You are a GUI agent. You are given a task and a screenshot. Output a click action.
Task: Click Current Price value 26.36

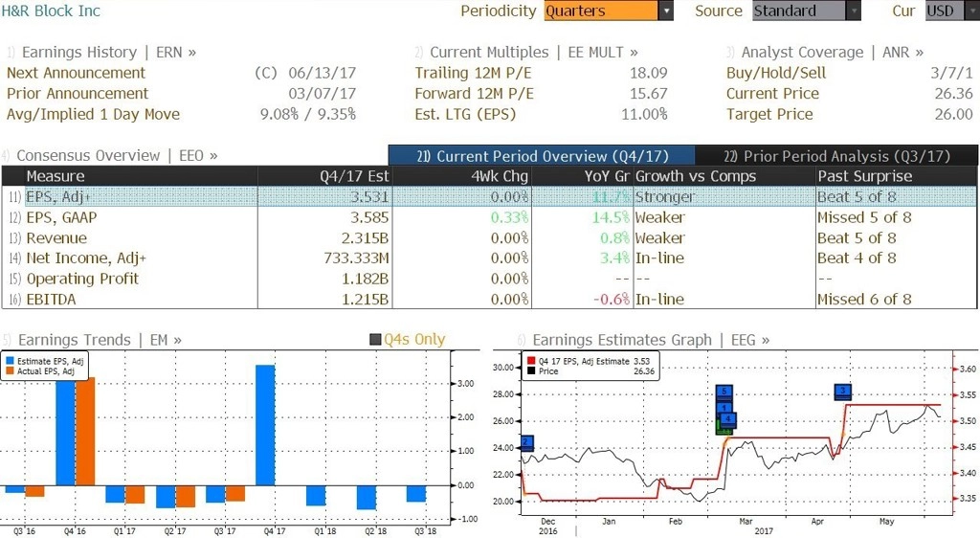pos(954,94)
